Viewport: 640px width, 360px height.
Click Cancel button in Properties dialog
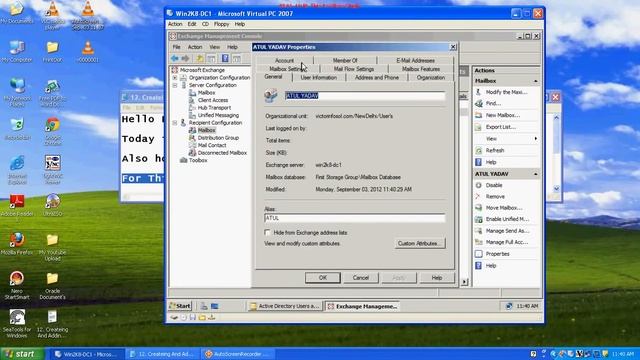361,278
